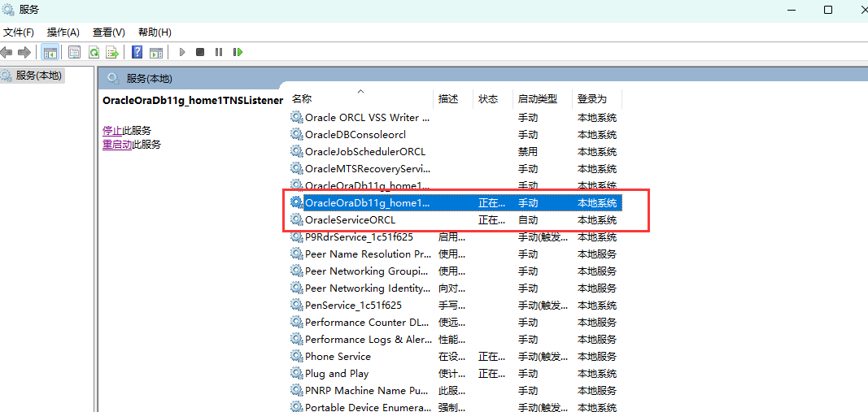This screenshot has width=868, height=412.
Task: Click 本地服务 login of Peer Name Resolution
Action: [x=597, y=254]
